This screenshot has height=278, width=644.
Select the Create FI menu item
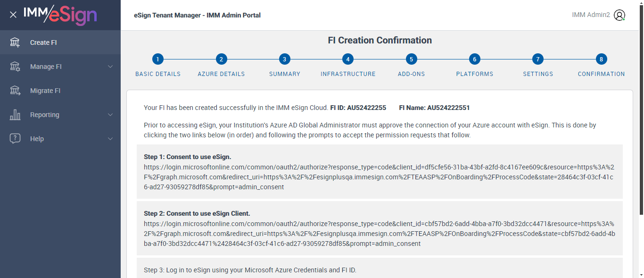(x=43, y=42)
